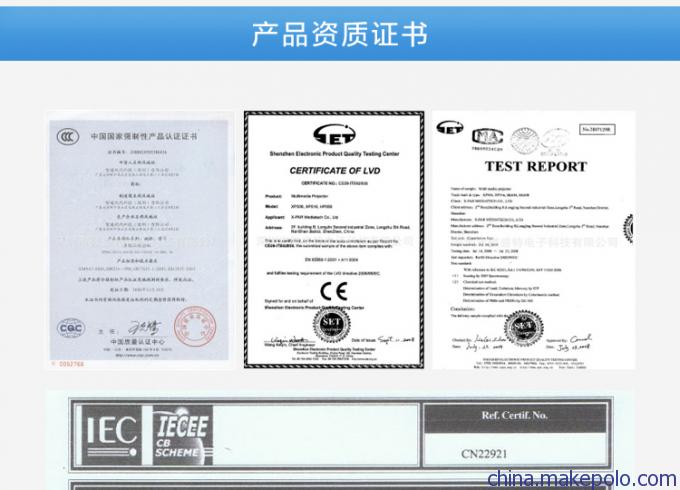Click the 中国质量认证中心 text

coord(137,342)
